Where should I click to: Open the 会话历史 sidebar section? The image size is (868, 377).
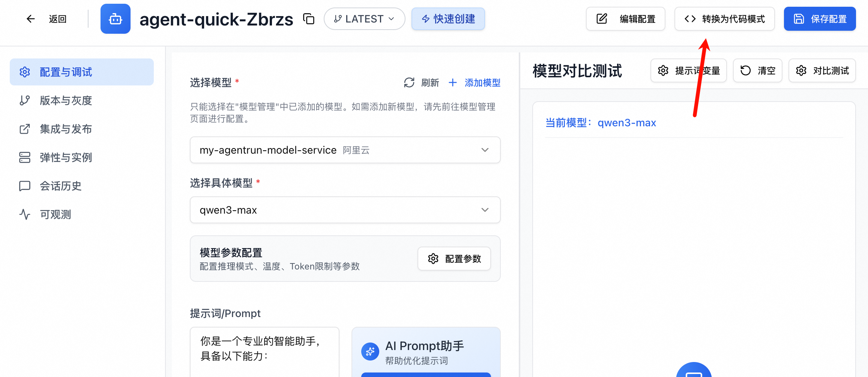[60, 186]
